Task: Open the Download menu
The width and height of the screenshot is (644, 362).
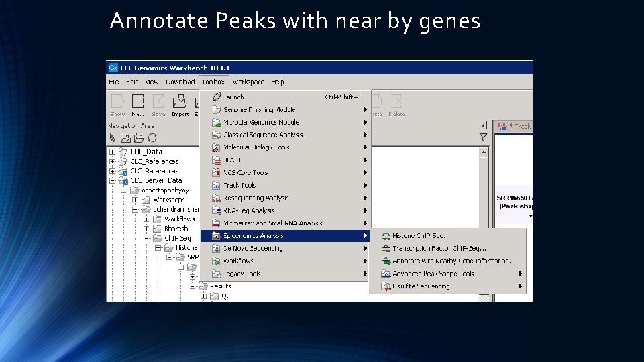Action: 180,82
